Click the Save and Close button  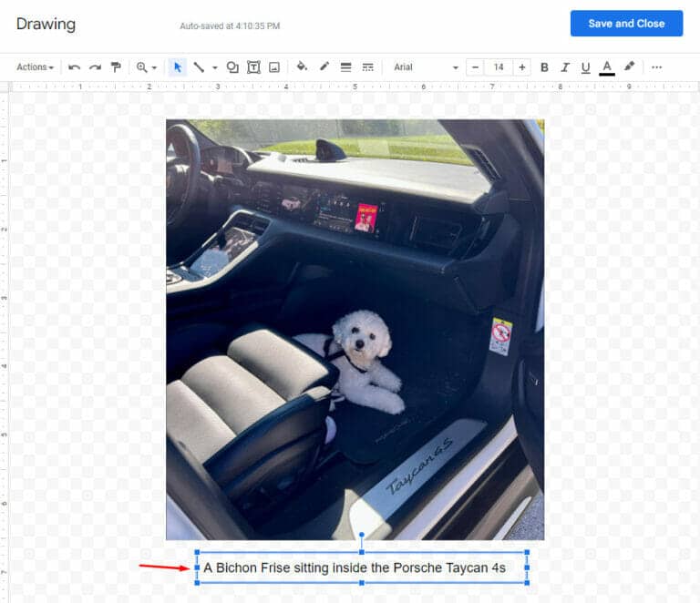coord(626,24)
